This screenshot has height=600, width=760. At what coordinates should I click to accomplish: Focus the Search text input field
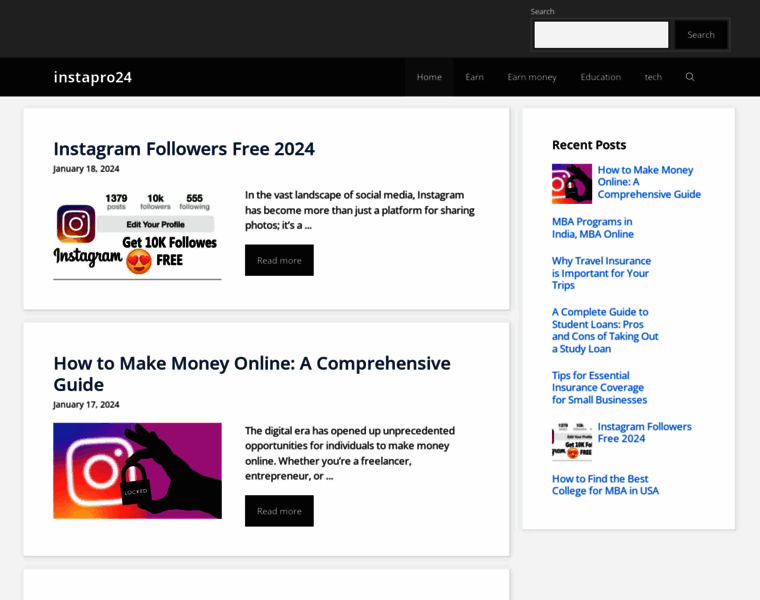[x=601, y=35]
